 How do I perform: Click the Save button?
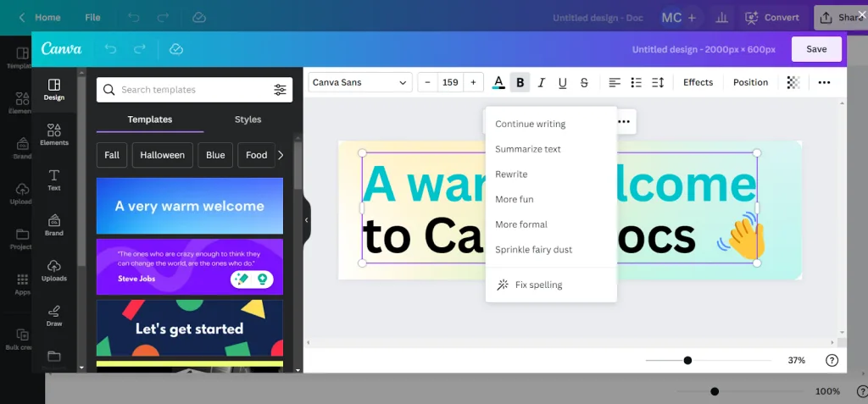816,49
